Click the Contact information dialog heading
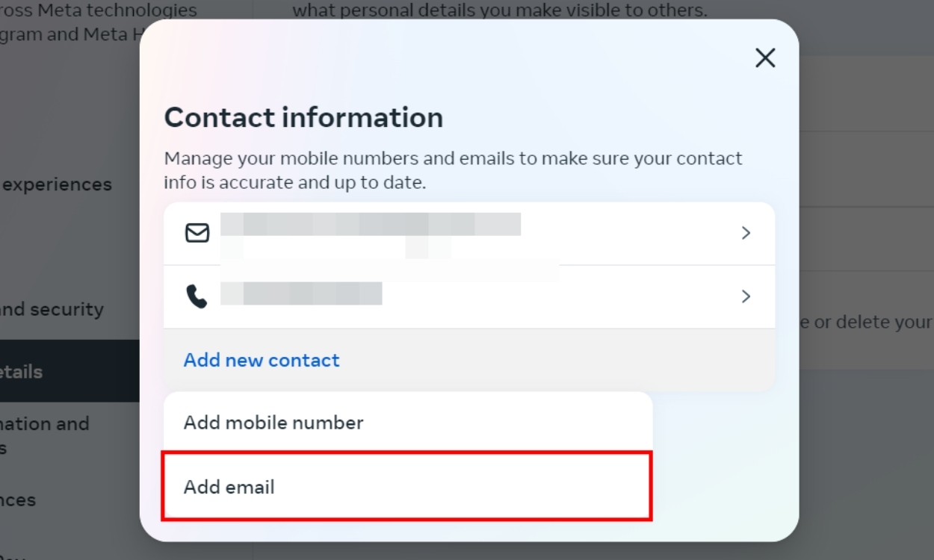 pos(303,117)
